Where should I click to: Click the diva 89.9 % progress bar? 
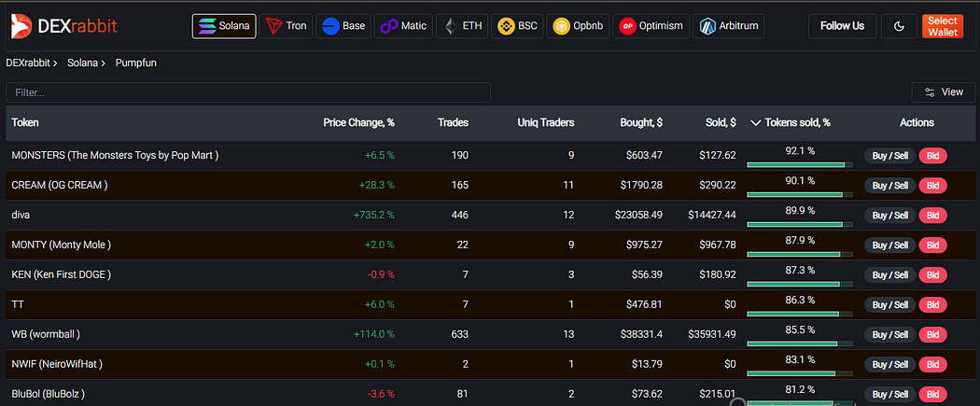pos(800,224)
